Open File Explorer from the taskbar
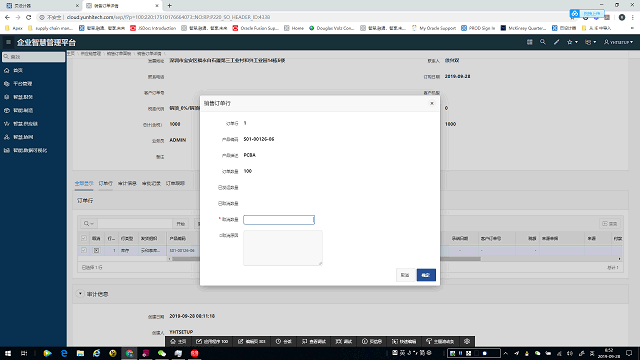This screenshot has height=360, width=640. [x=80, y=353]
